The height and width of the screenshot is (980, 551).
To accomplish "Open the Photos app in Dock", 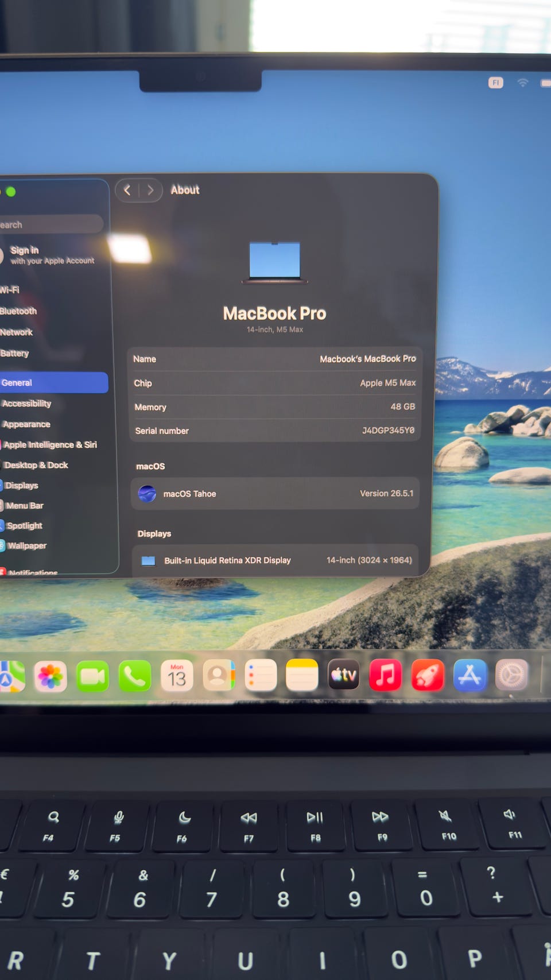I will click(51, 676).
